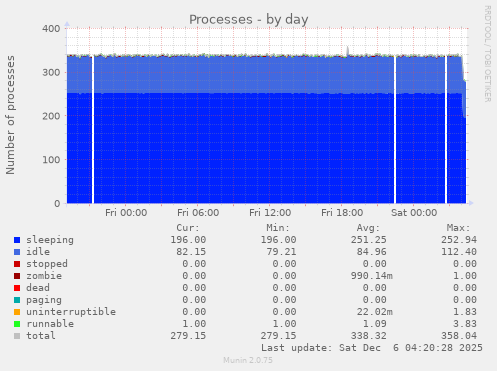Click uninterruptible max value 1.83
Screen dimensions: 497x371
tap(465, 312)
